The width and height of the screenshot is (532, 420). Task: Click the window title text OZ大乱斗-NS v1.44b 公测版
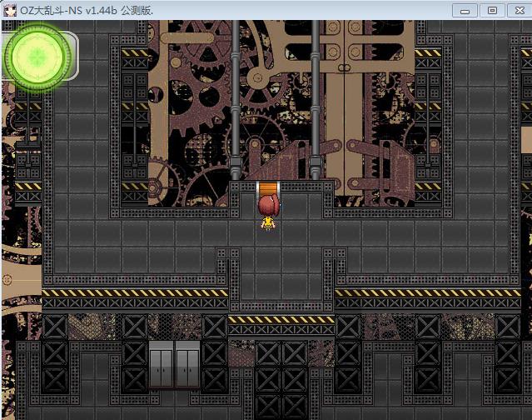tap(87, 11)
